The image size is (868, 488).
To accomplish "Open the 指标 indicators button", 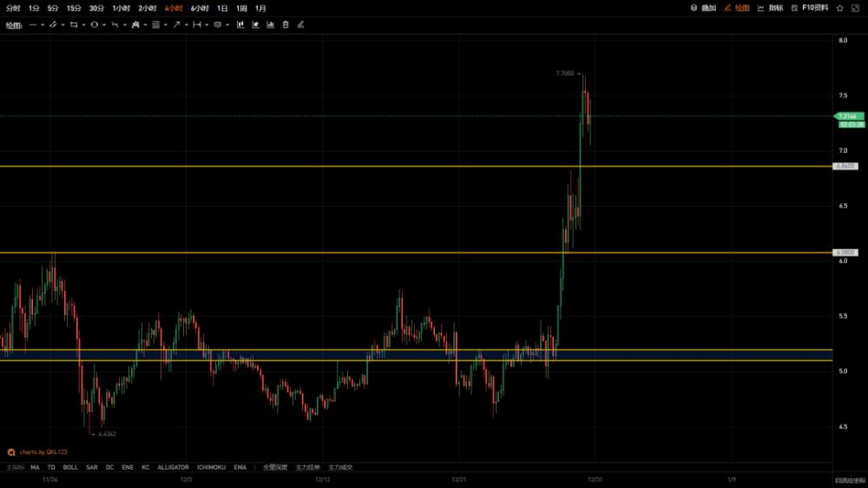I will point(770,9).
